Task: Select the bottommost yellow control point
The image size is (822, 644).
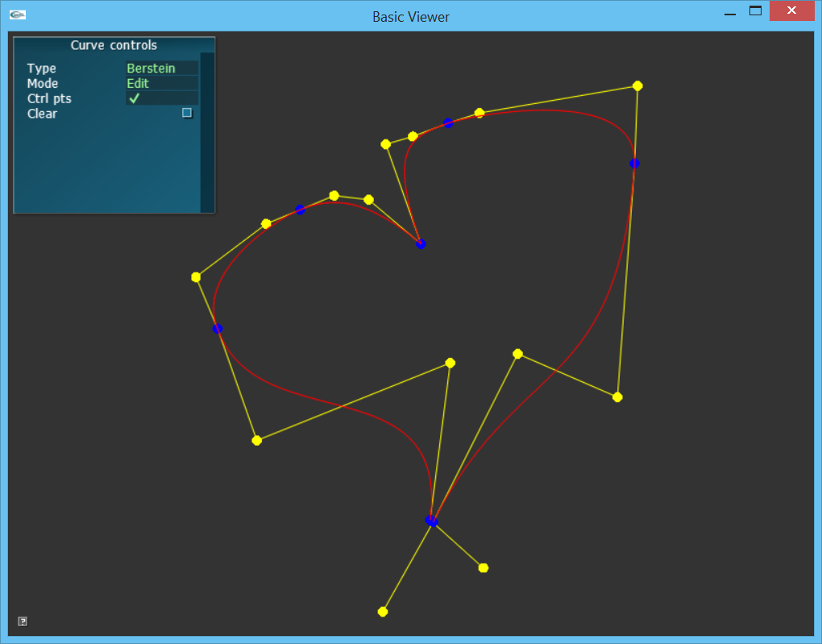Action: click(x=383, y=612)
